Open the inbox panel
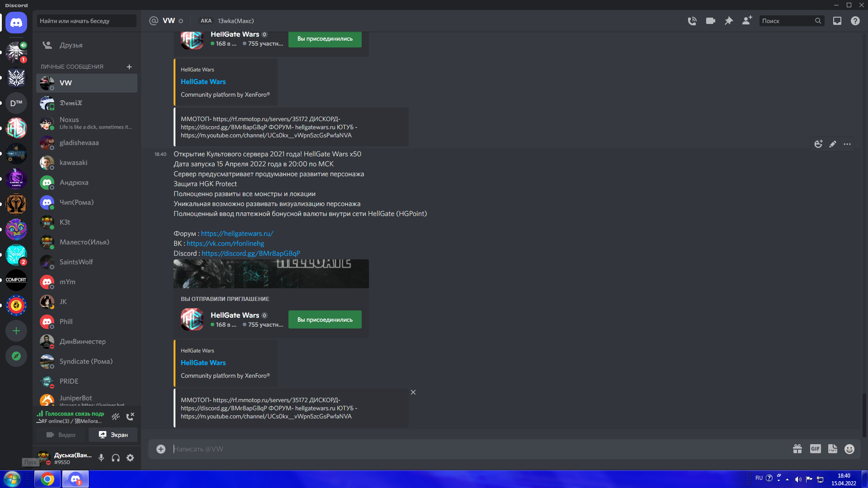 point(837,21)
